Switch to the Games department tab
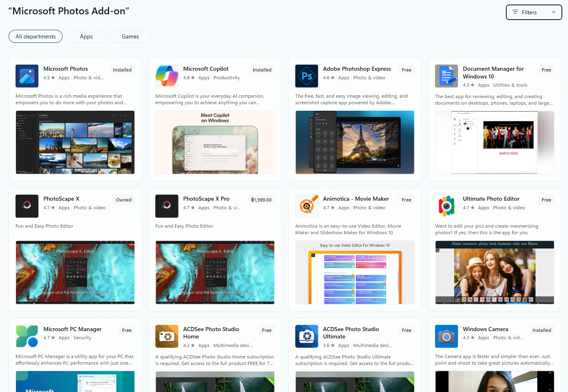The width and height of the screenshot is (568, 392). click(130, 36)
